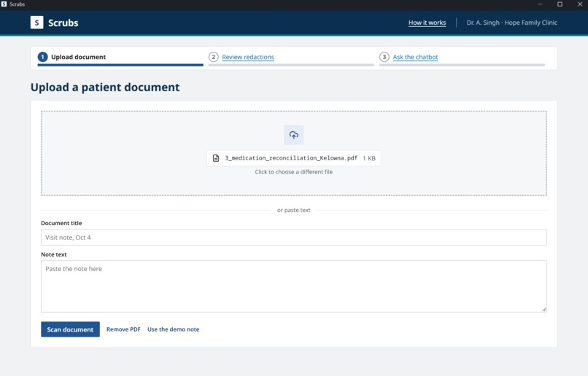Screen dimensions: 588x376
Task: Click Remove PDF
Action: click(x=123, y=329)
